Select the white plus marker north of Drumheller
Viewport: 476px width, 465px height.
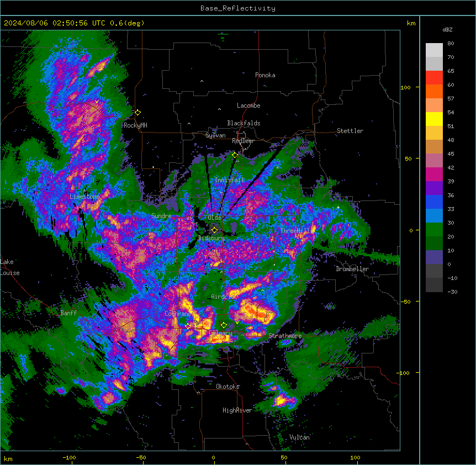pos(338,207)
